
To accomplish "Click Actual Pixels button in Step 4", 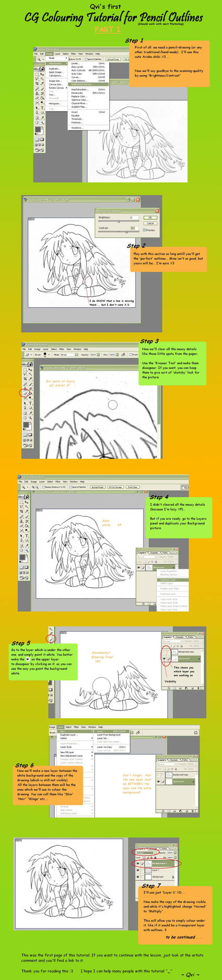I will (x=97, y=487).
